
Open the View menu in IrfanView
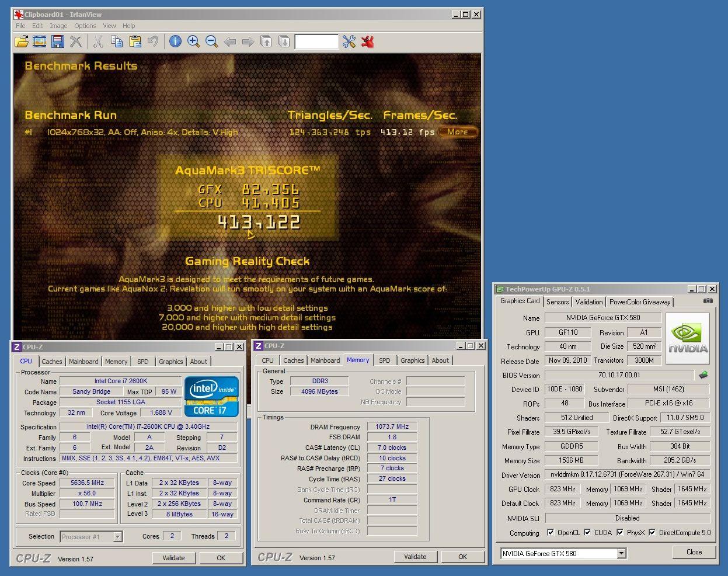point(109,26)
